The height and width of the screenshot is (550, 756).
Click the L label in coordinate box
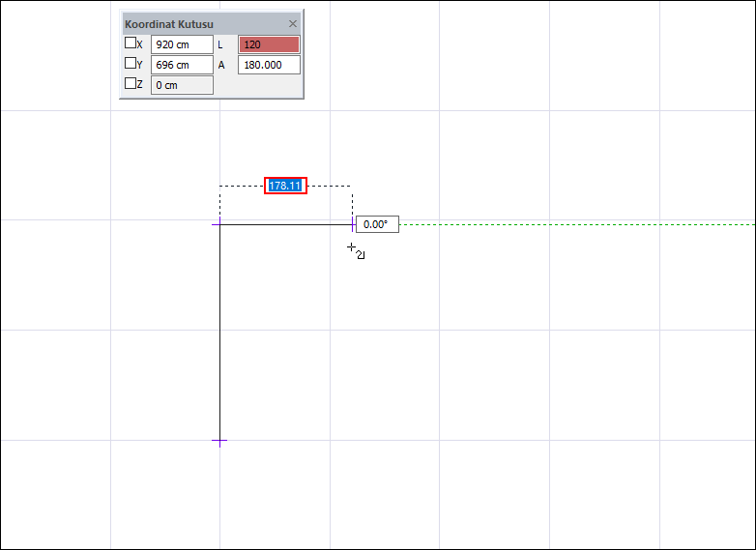(x=221, y=44)
